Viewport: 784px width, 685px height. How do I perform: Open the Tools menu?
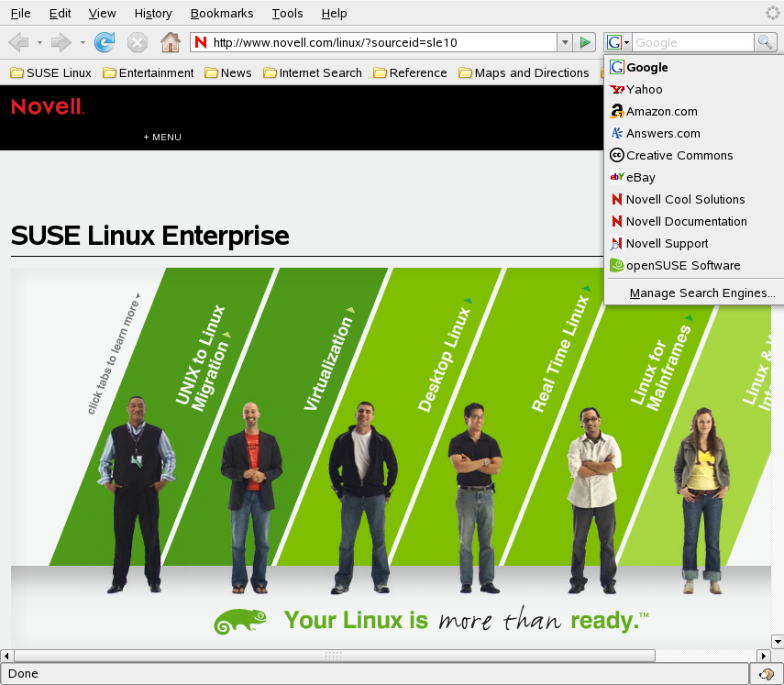(288, 14)
